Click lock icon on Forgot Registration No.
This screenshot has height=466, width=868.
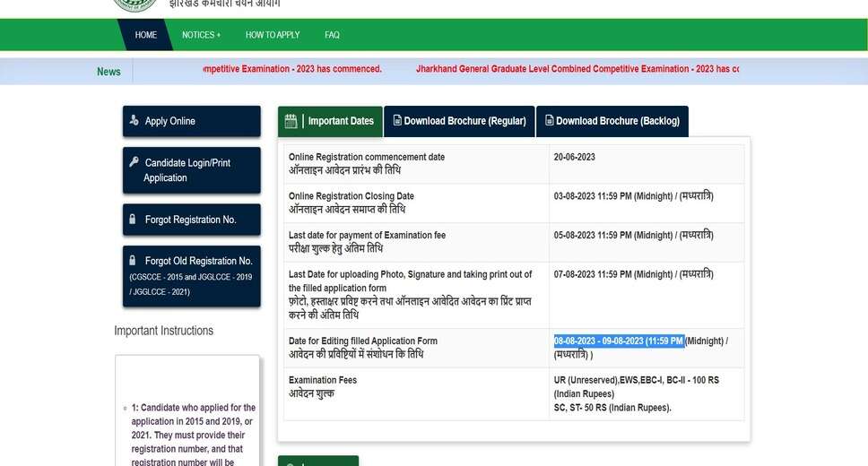(x=133, y=220)
